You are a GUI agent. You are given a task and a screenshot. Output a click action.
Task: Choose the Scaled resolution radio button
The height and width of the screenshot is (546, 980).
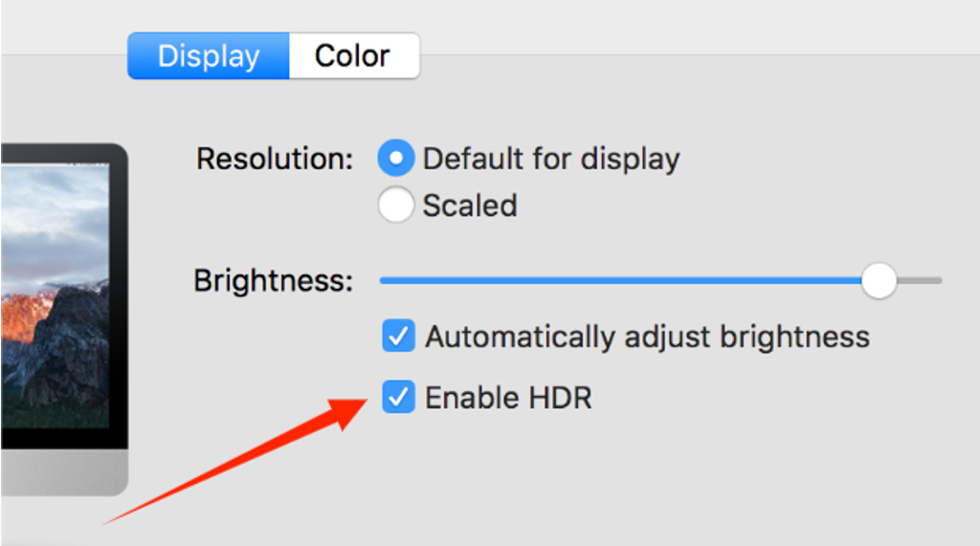395,205
